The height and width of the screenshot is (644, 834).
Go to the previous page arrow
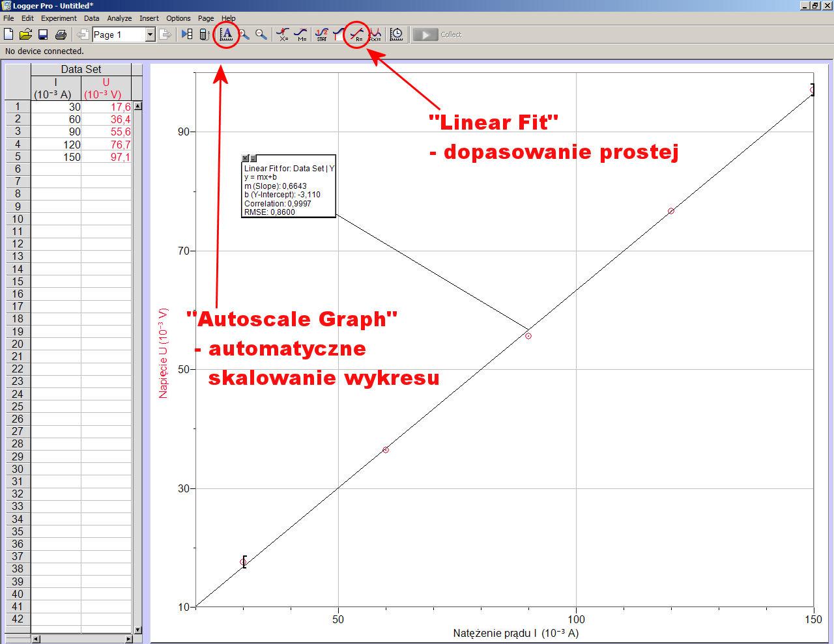pos(83,35)
